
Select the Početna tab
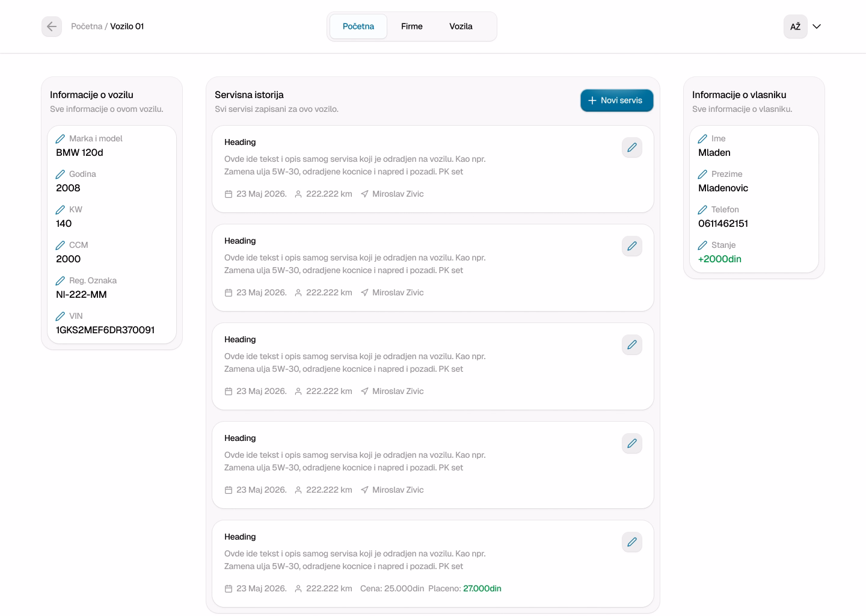tap(358, 26)
